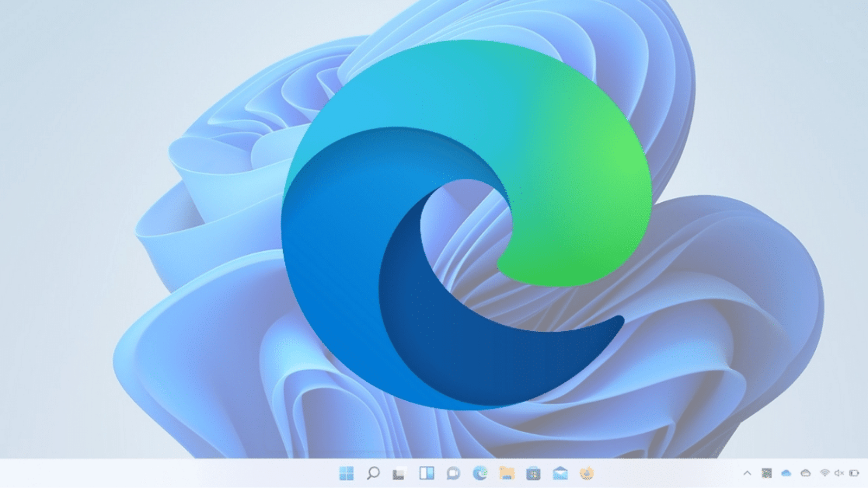Open the blue OneDrive cloud tray icon

click(x=786, y=473)
